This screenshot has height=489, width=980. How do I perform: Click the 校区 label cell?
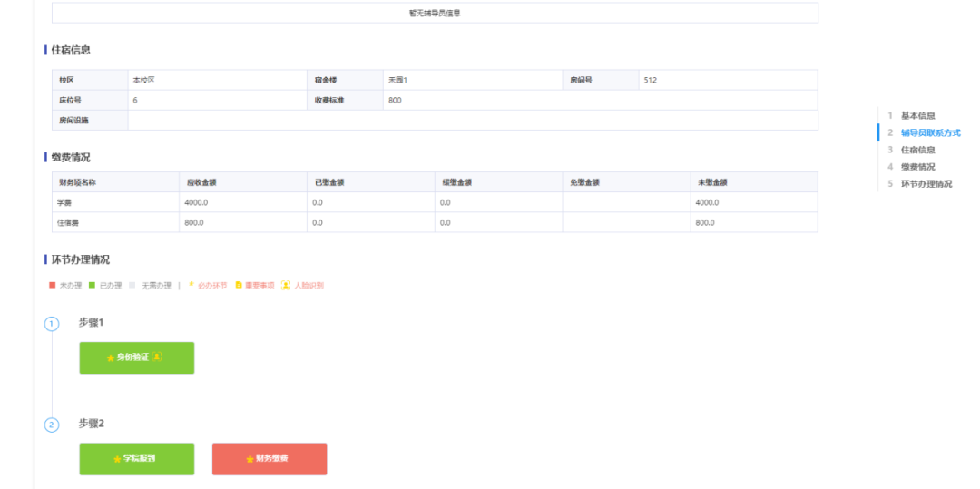(x=90, y=80)
